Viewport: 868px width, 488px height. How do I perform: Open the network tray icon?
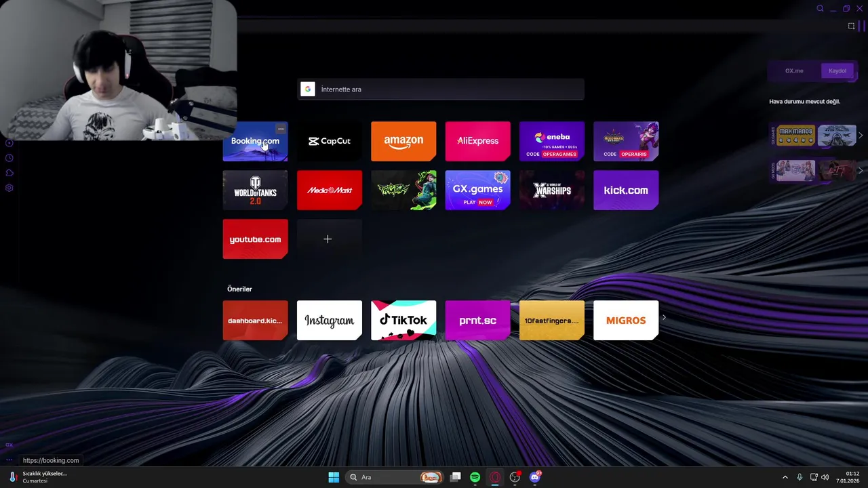coord(814,477)
